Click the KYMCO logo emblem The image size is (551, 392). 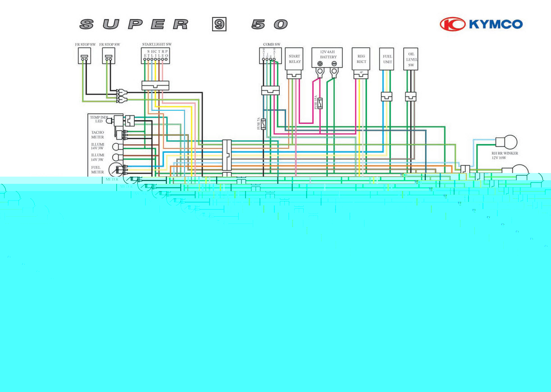point(452,24)
